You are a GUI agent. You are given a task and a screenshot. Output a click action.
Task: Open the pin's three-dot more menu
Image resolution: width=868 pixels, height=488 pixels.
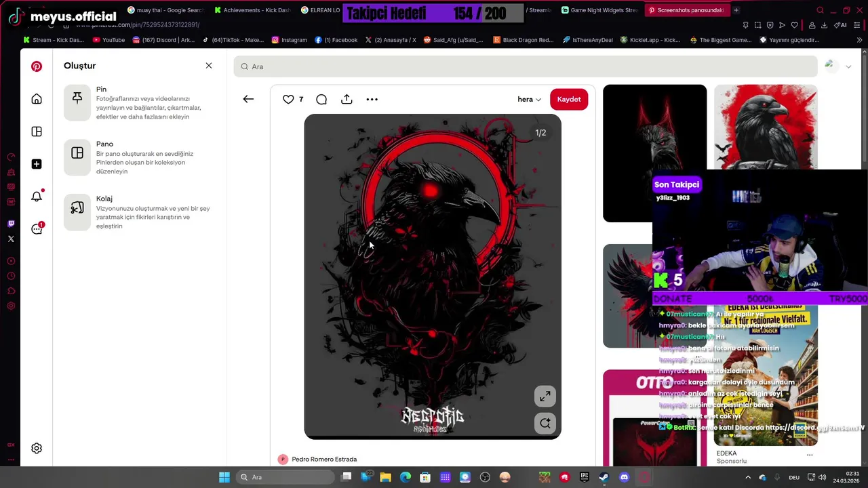tap(372, 99)
